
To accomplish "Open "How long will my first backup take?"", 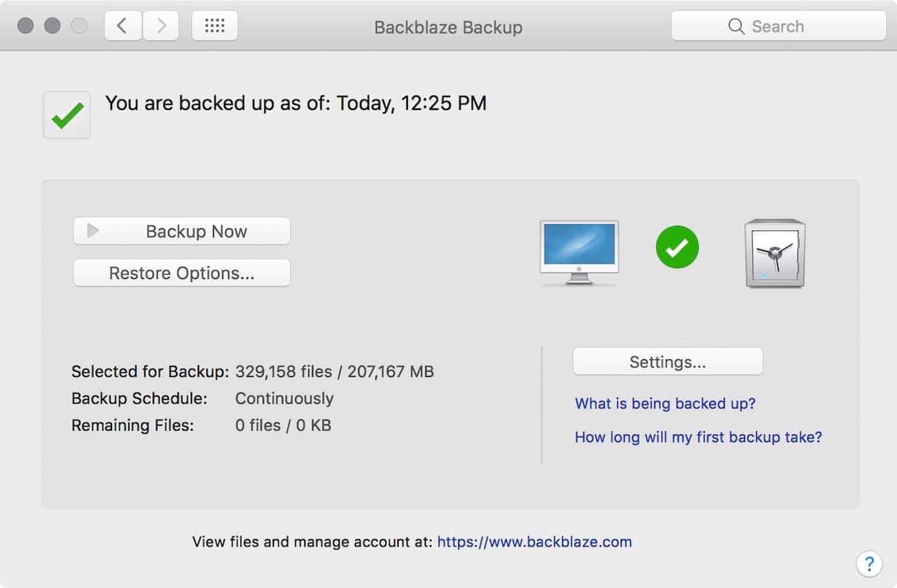I will point(698,437).
